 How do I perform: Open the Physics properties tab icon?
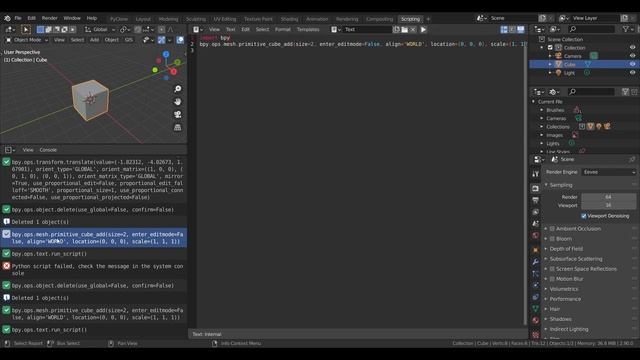click(536, 285)
